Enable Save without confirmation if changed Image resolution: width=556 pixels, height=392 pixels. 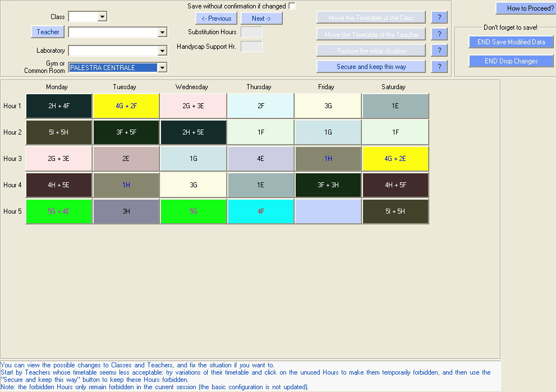(x=292, y=6)
